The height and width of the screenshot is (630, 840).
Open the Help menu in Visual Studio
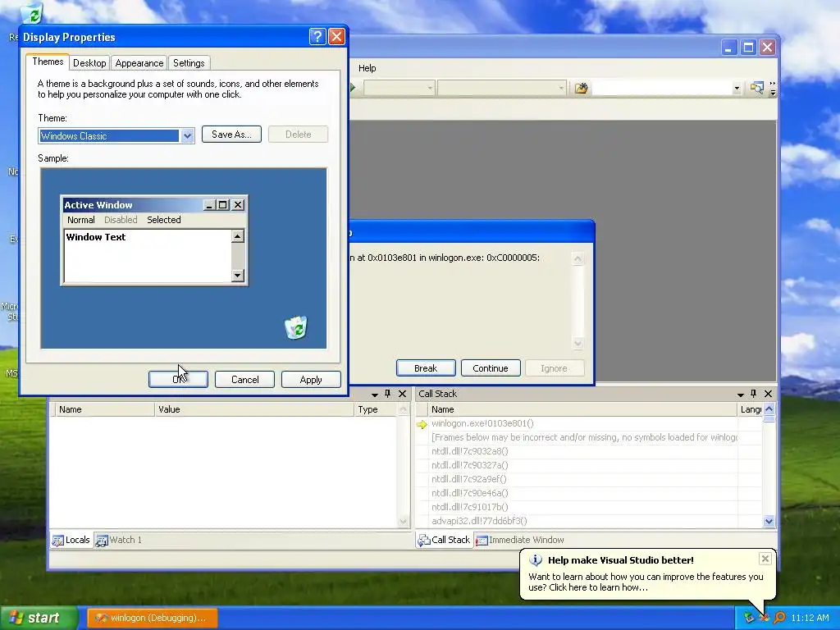(x=367, y=68)
